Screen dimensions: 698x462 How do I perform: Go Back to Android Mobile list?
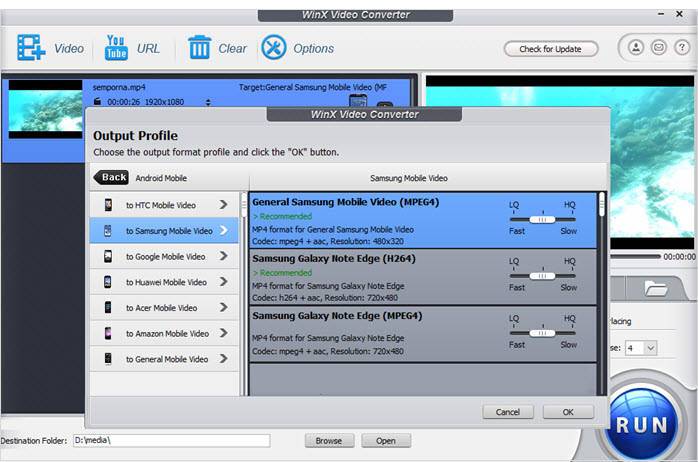pyautogui.click(x=111, y=177)
